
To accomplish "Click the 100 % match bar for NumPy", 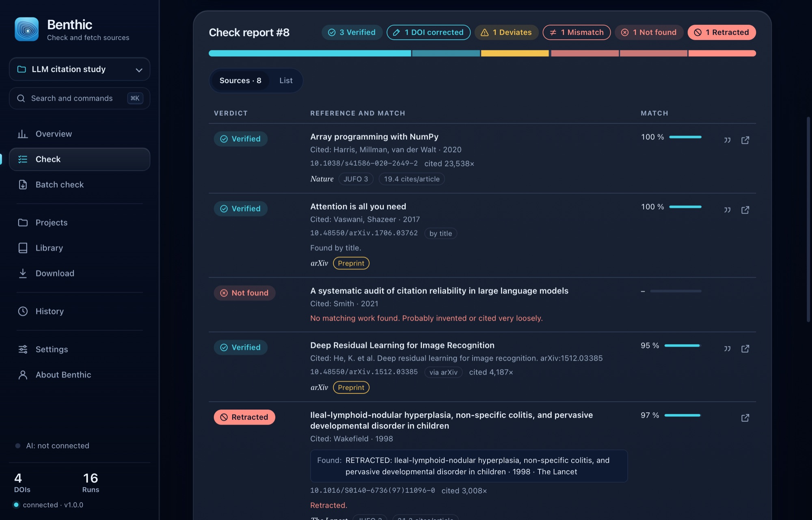I will coord(685,137).
